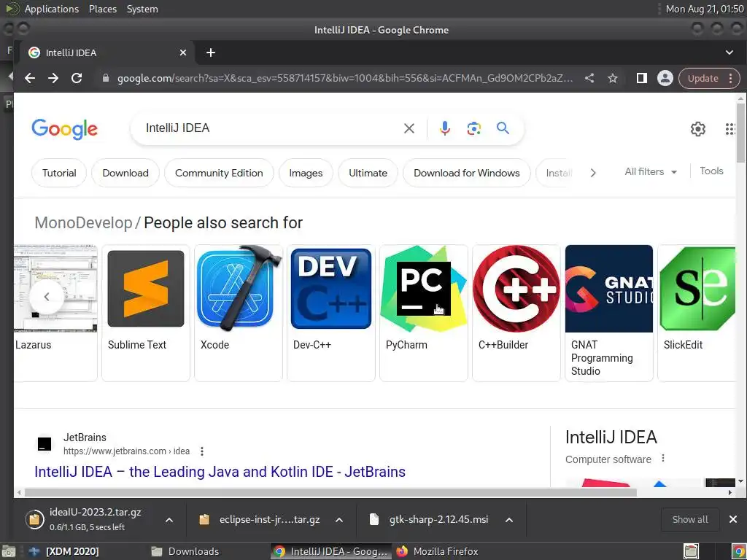Open the Applications menu

pos(52,9)
